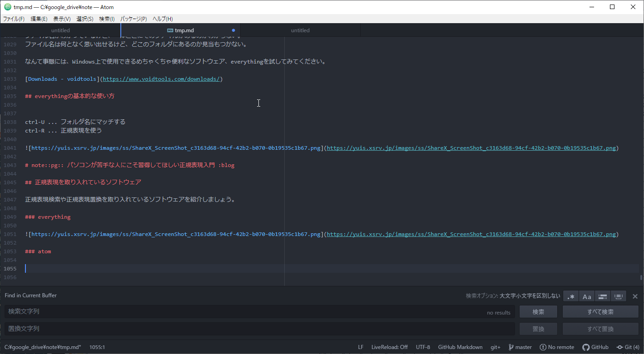Image resolution: width=644 pixels, height=354 pixels.
Task: Toggle the whole word match option
Action: (x=619, y=296)
